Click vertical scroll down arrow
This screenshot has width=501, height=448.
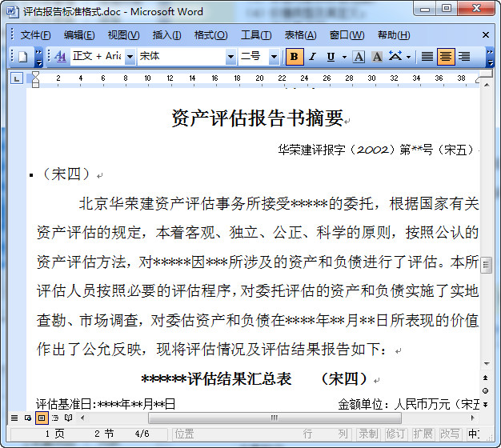[487, 364]
